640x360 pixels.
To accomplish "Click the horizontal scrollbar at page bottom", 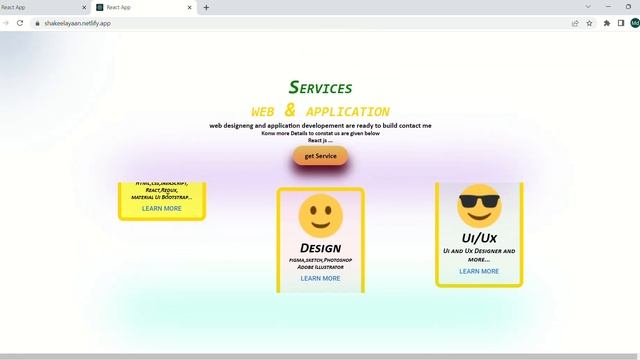I will (x=318, y=357).
